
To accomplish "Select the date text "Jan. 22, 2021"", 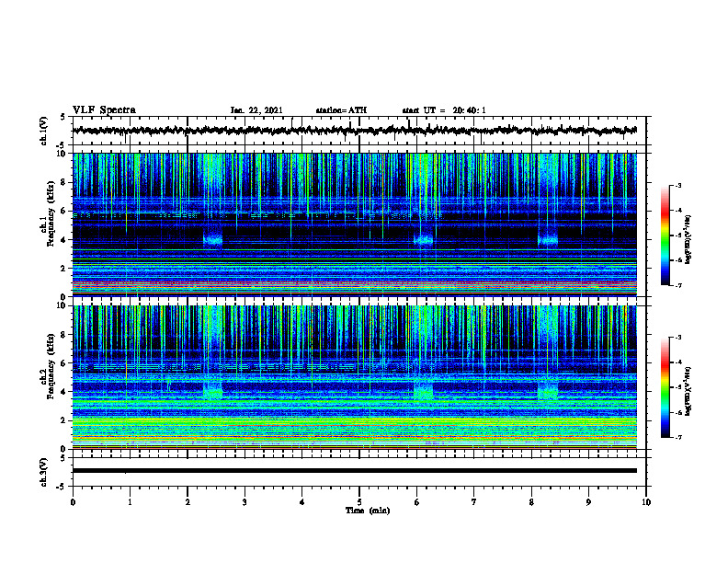I will [256, 110].
